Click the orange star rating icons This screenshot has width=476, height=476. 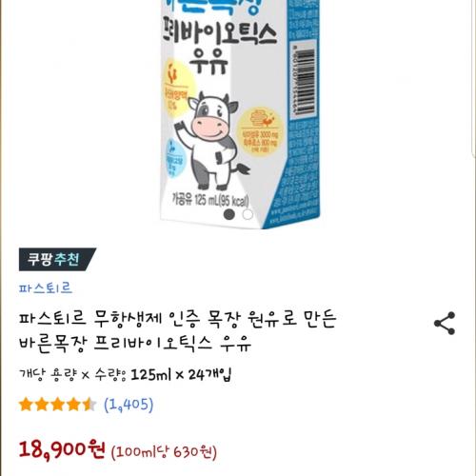[x=57, y=405]
